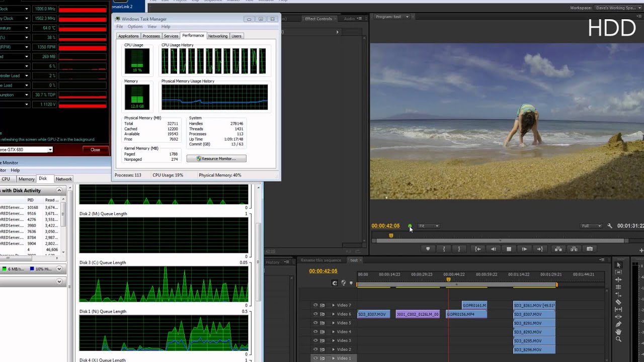Toggle Video 5 track visibility eye
644x362 pixels.
tap(315, 323)
